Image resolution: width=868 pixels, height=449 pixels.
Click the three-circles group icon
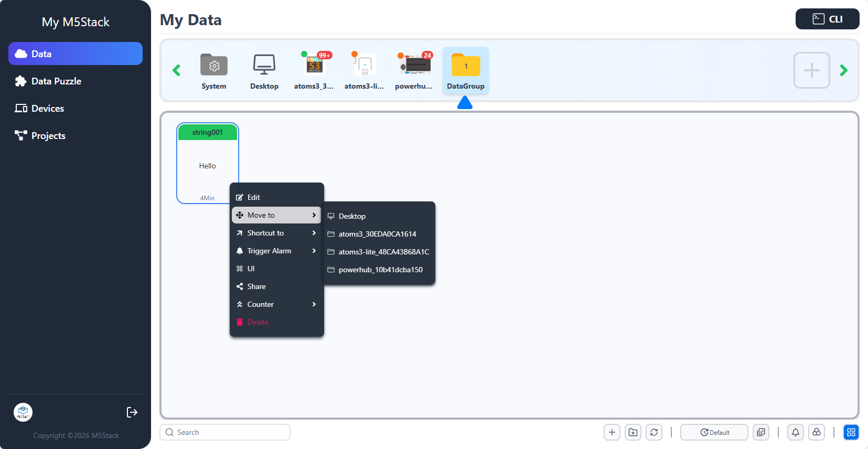[817, 432]
